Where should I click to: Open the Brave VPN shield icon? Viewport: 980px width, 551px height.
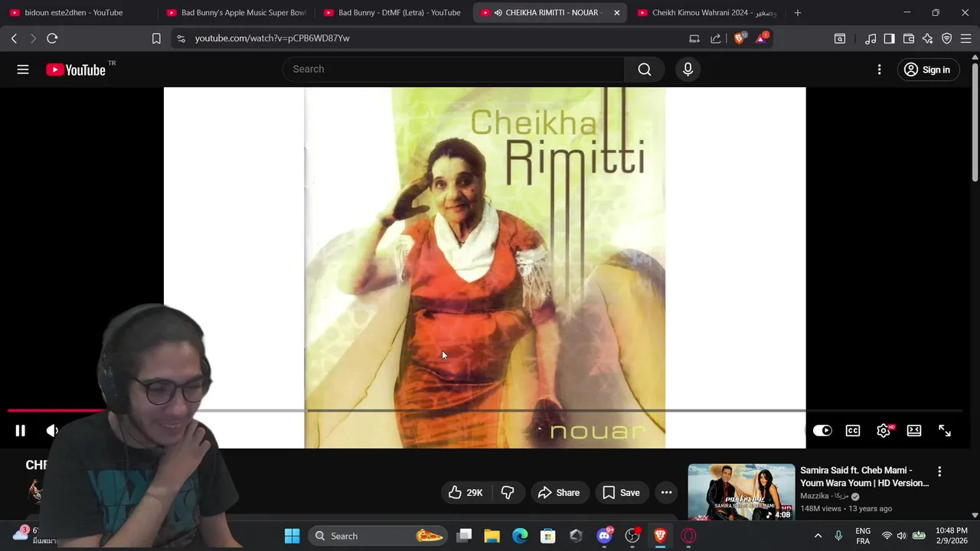(947, 38)
